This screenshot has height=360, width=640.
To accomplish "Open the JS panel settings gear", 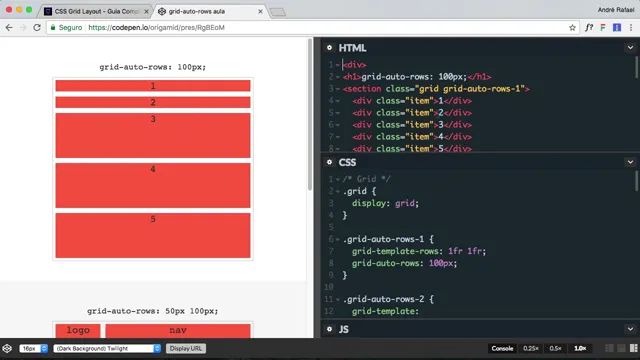I will pos(329,329).
